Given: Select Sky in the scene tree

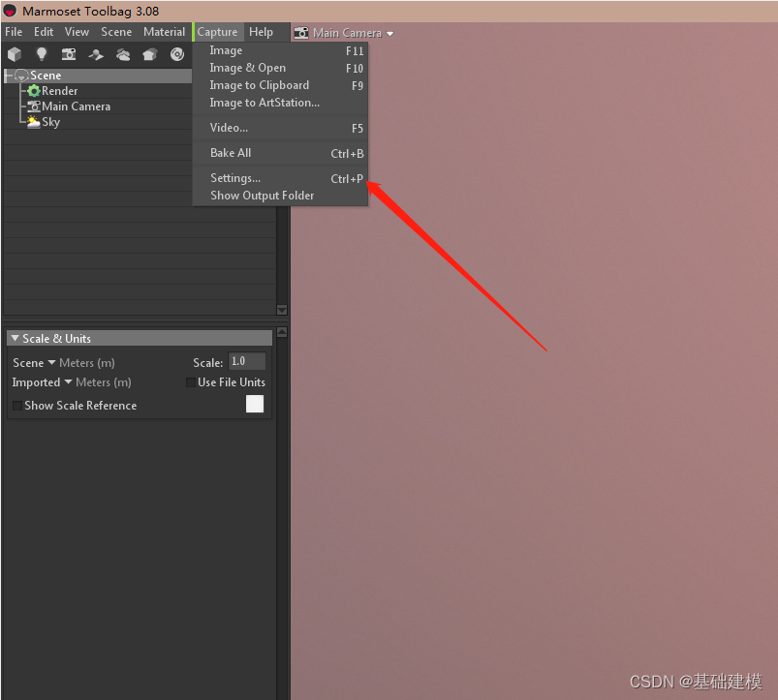Looking at the screenshot, I should [50, 122].
